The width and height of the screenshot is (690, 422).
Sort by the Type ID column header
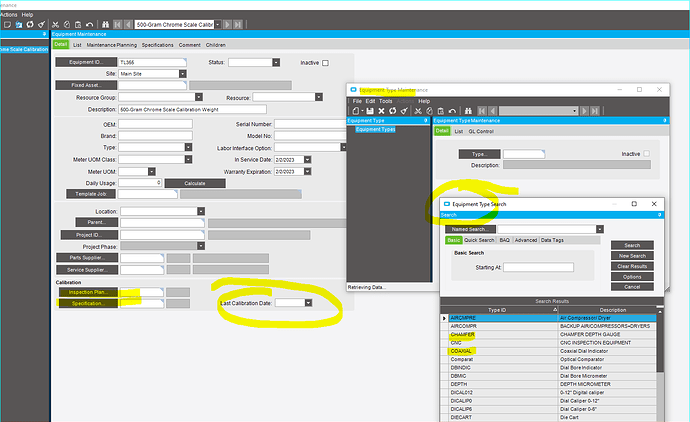(x=503, y=310)
